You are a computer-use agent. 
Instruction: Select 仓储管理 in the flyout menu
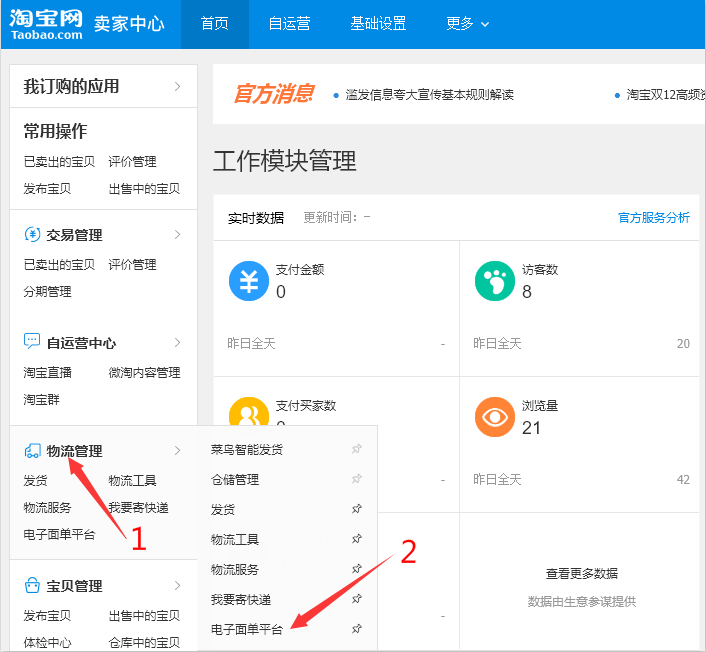[x=235, y=480]
